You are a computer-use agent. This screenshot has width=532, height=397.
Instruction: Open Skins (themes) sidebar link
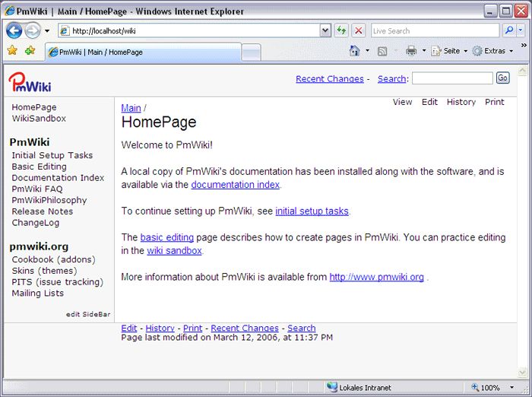44,271
